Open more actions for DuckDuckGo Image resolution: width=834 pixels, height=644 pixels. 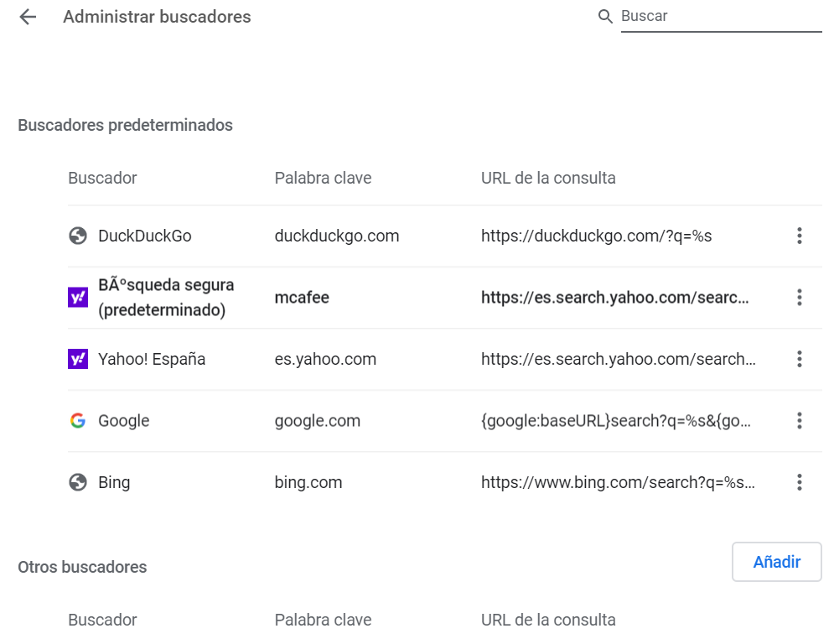[799, 236]
